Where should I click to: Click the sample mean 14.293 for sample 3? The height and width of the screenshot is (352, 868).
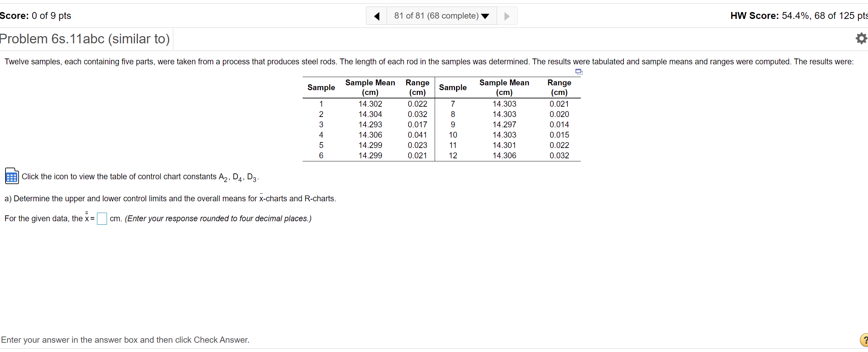(370, 125)
